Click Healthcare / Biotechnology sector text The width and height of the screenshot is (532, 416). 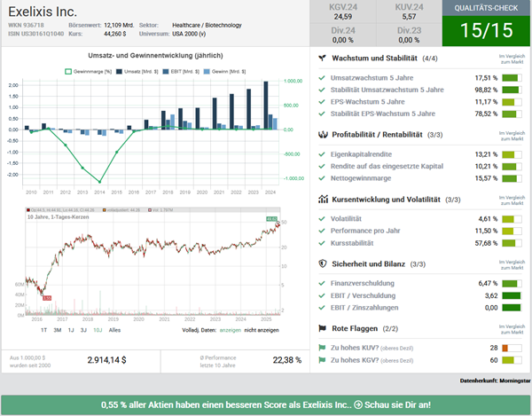click(207, 25)
